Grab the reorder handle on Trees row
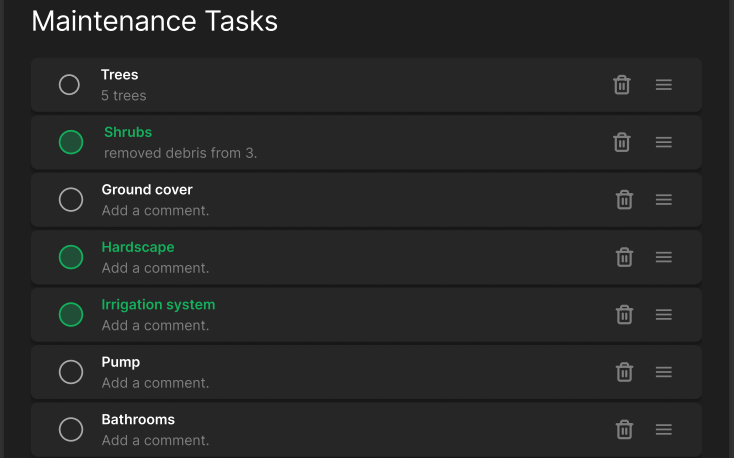734x458 pixels. [x=664, y=85]
